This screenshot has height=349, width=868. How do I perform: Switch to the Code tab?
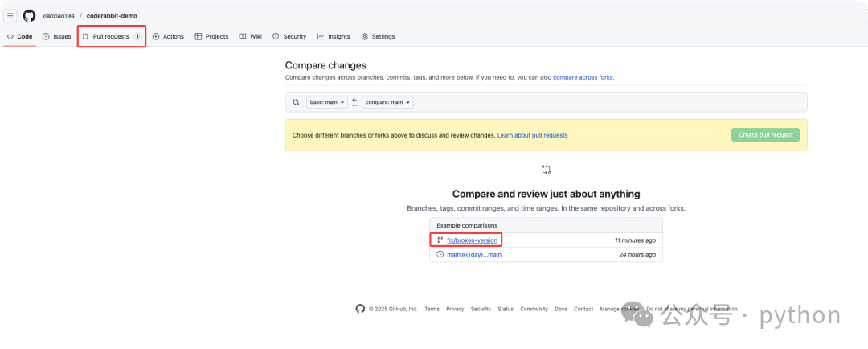click(19, 36)
